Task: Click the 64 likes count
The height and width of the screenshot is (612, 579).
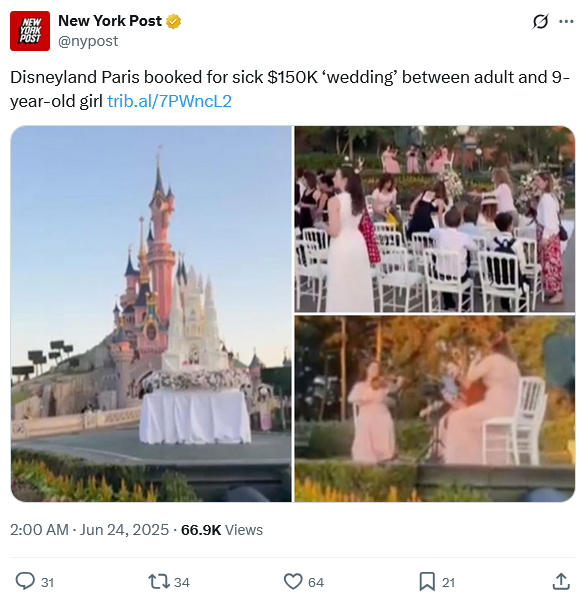Action: [316, 582]
